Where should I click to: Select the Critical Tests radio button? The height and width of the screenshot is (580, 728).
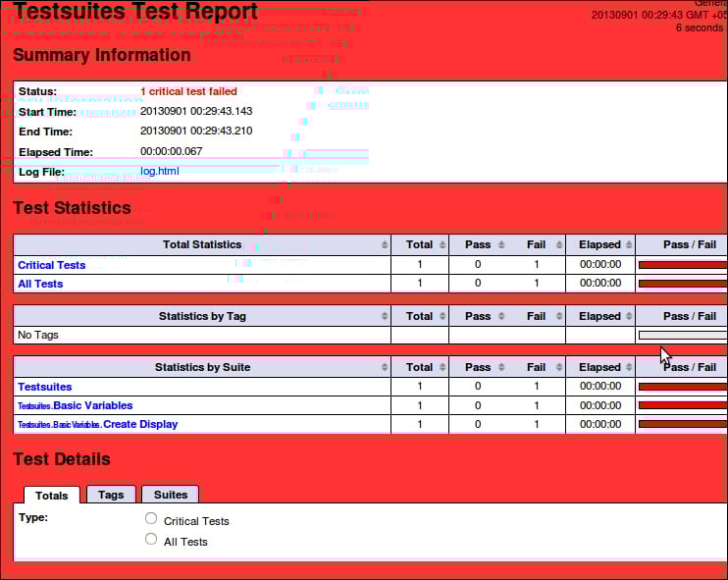(x=151, y=518)
